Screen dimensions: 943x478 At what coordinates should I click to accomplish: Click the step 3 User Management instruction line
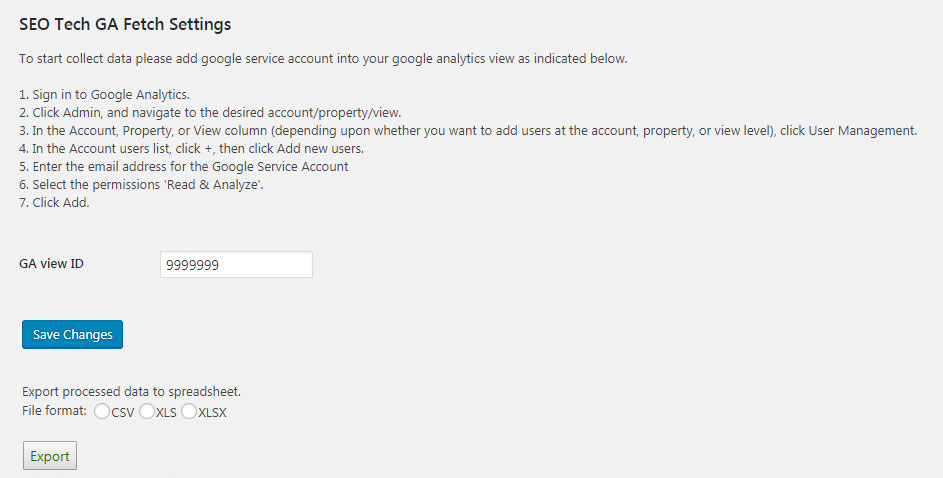(468, 130)
